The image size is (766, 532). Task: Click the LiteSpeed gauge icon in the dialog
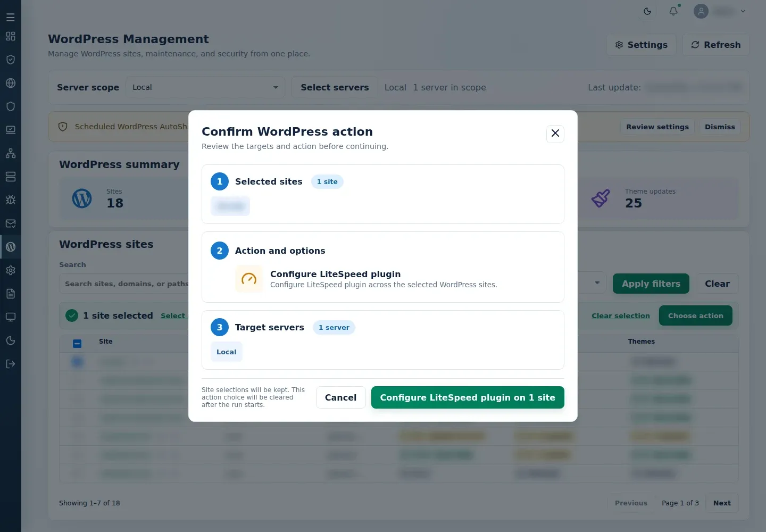click(x=249, y=279)
